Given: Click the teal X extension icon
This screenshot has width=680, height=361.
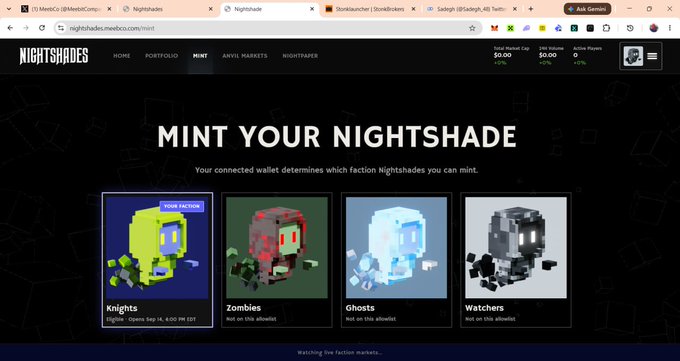Looking at the screenshot, I should point(574,28).
